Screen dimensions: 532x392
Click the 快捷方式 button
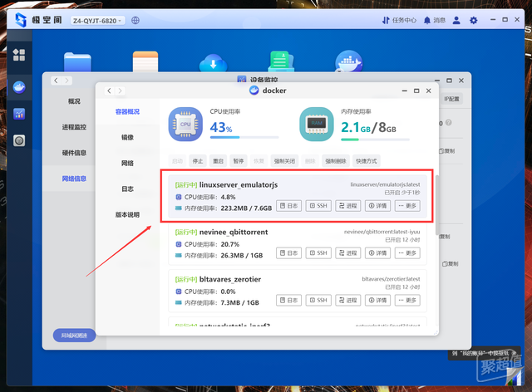367,161
